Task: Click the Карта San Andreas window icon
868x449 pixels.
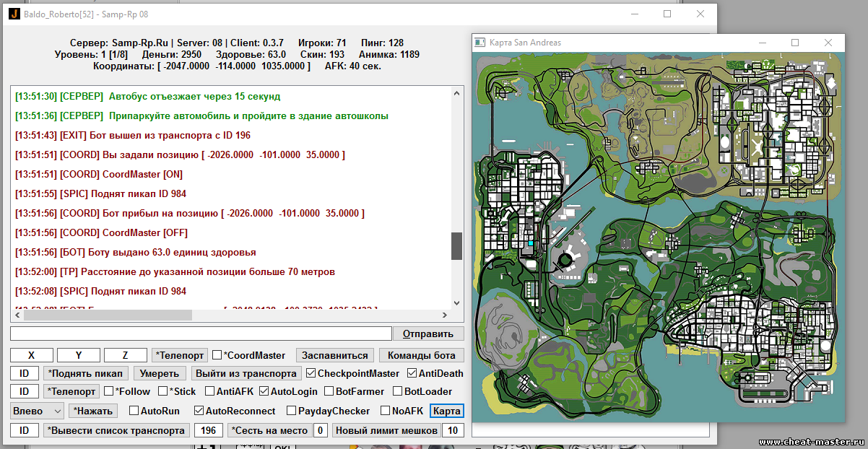Action: [x=479, y=43]
